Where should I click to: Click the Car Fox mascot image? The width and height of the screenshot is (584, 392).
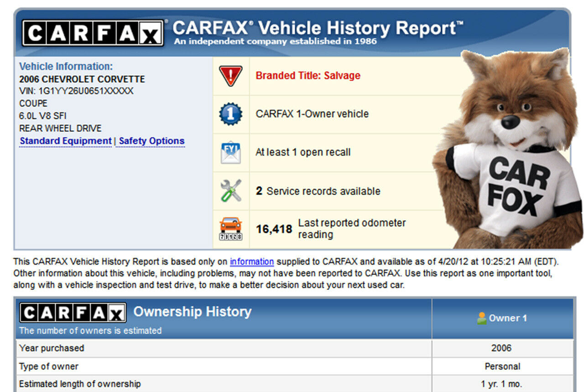coord(507,149)
